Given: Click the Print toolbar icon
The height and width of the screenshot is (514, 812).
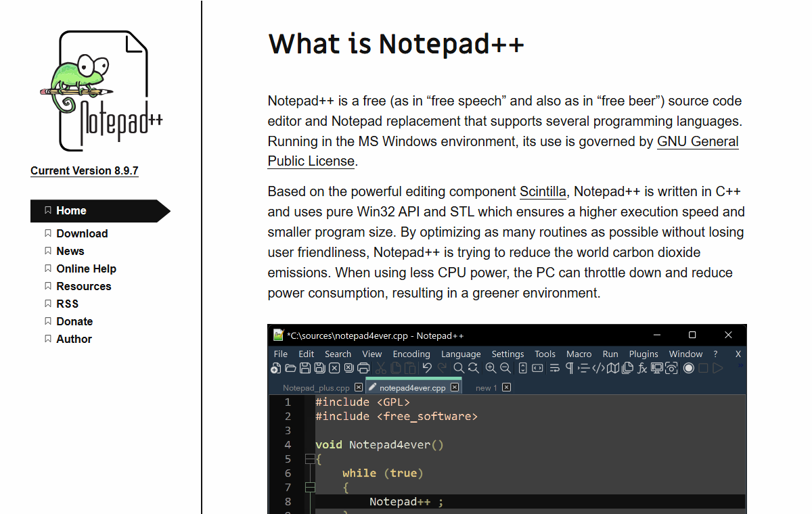Looking at the screenshot, I should (x=363, y=368).
